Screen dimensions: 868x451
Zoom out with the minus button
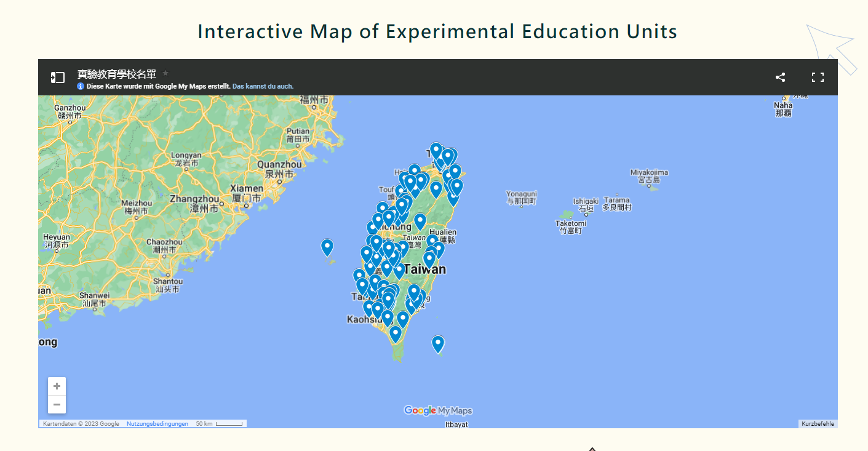(x=57, y=404)
